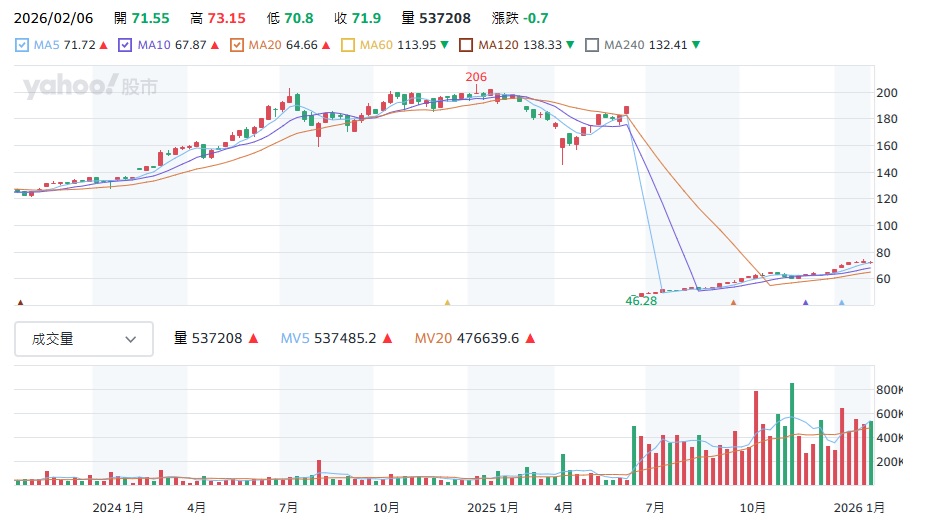The height and width of the screenshot is (520, 925).
Task: Toggle the MA10 moving average checkbox
Action: pos(125,45)
